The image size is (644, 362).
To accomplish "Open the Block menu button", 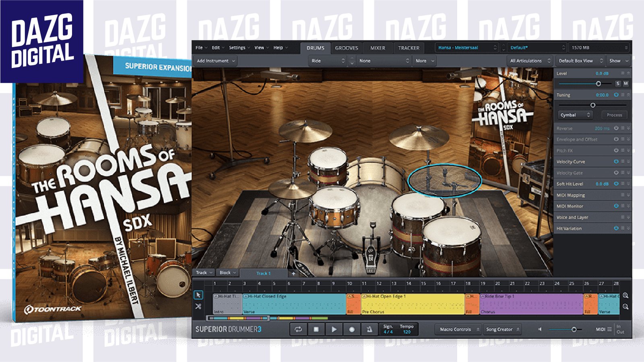I will 227,273.
